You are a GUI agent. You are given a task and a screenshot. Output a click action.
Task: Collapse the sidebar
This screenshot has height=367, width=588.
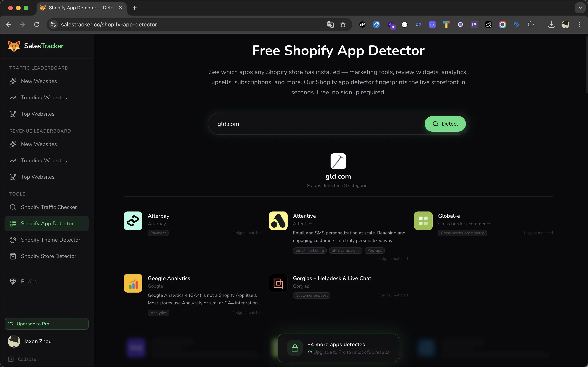22,359
